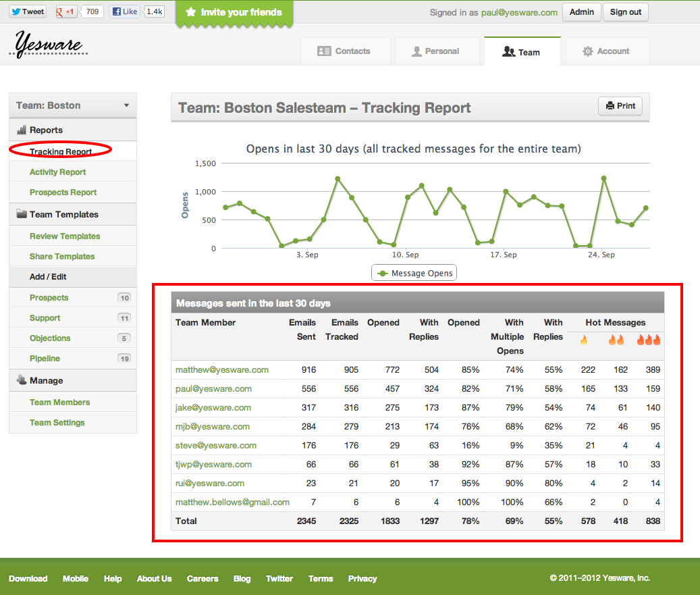Click the Manage person icon
700x595 pixels.
pos(22,380)
